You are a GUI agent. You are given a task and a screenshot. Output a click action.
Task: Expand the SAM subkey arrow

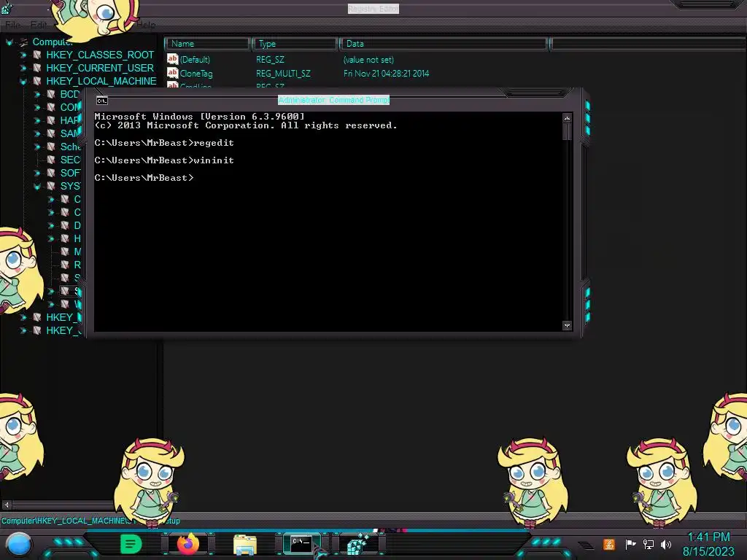tap(36, 134)
